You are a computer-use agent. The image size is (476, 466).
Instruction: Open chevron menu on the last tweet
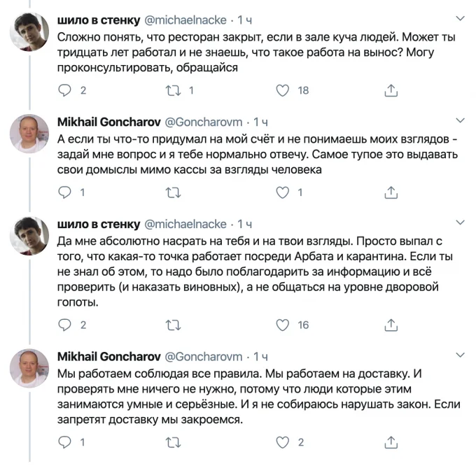[x=461, y=355]
